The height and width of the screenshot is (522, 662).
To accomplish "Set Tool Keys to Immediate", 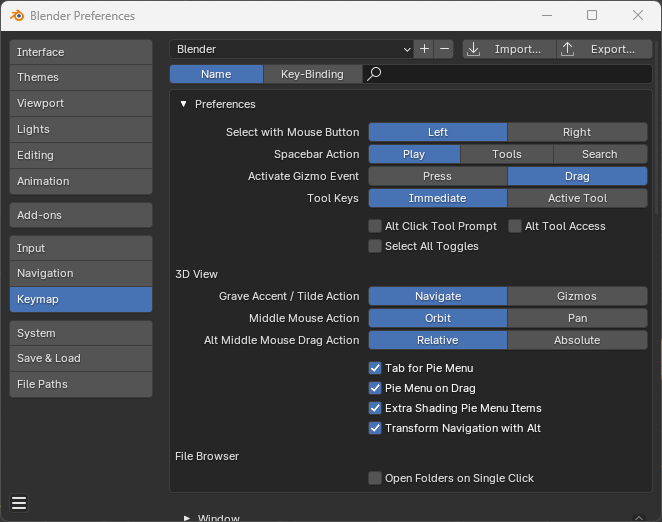I will [438, 198].
